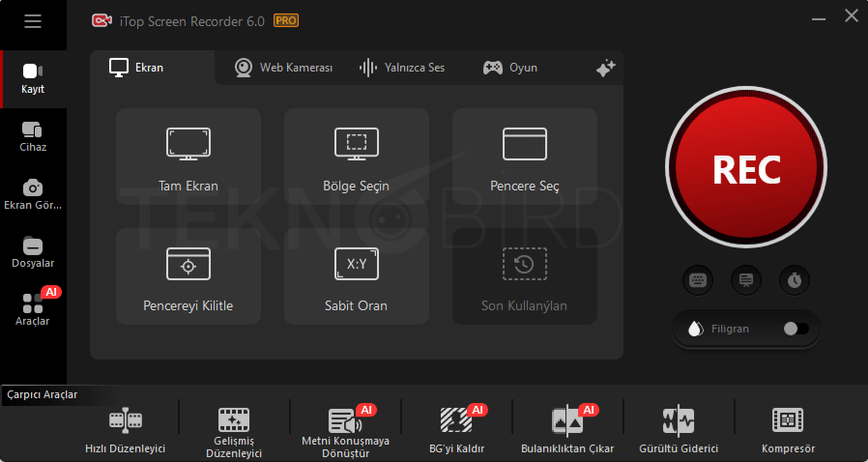Click the PRO badge
The width and height of the screenshot is (868, 462).
(286, 21)
